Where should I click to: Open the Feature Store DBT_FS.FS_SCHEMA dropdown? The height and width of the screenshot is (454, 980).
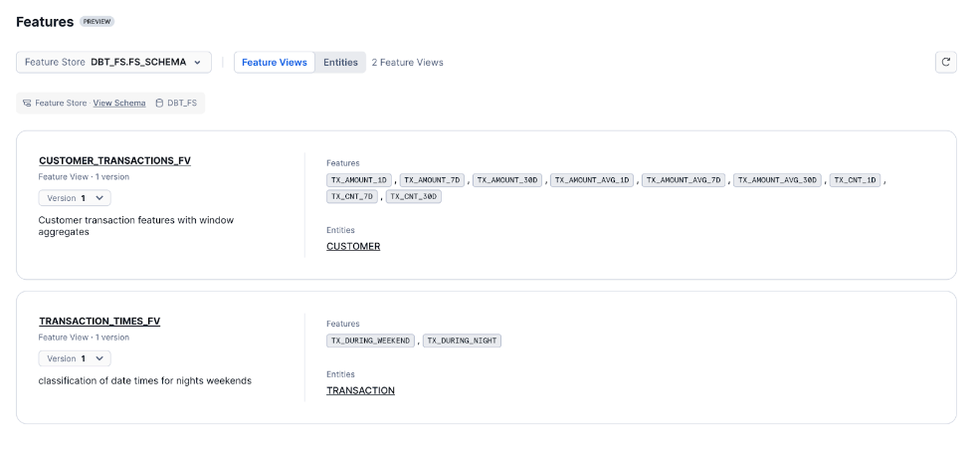click(x=113, y=62)
